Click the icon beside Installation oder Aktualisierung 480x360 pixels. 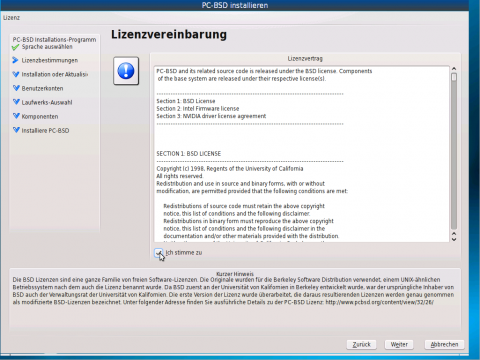pyautogui.click(x=16, y=74)
